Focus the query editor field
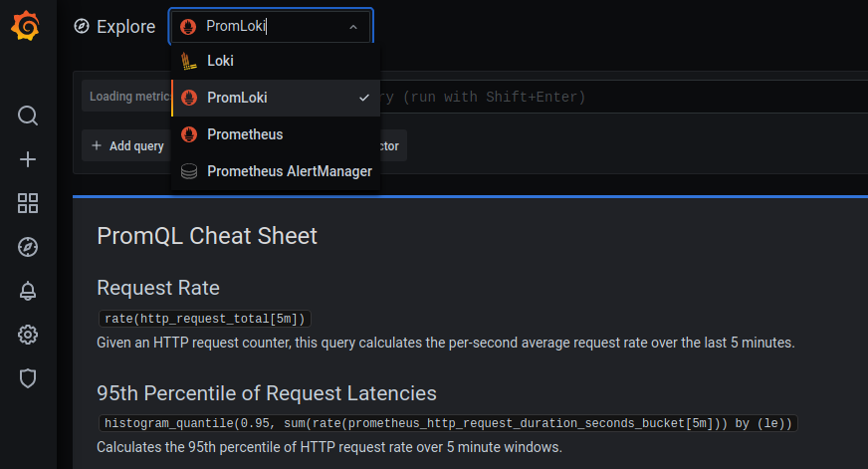 [x=623, y=97]
